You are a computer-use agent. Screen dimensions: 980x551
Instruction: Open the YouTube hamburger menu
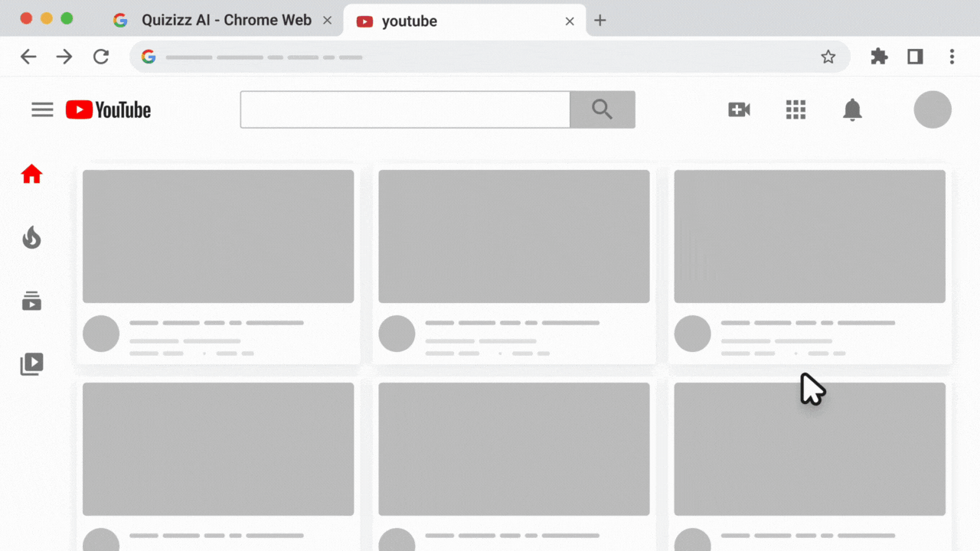[42, 110]
